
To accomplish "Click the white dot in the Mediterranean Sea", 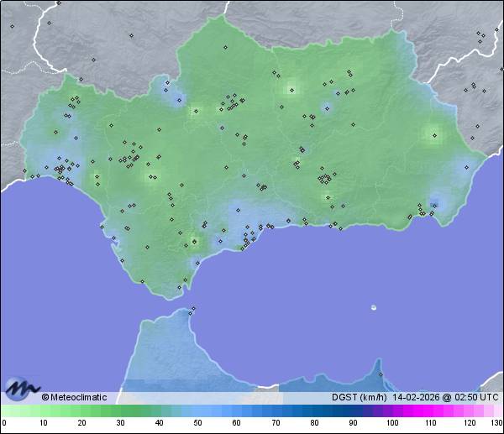I will (x=374, y=307).
